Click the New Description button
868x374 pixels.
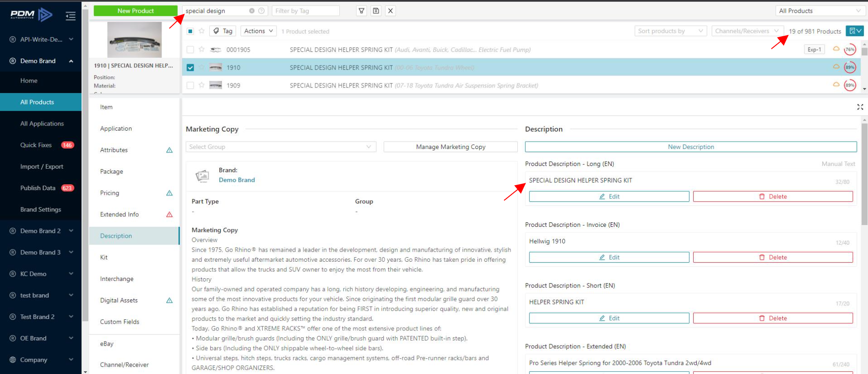[691, 147]
